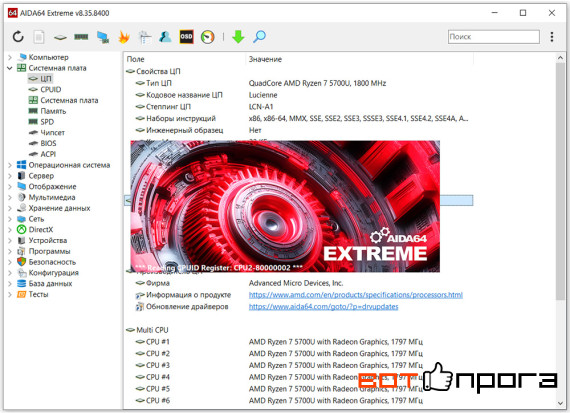Select Программы in the tree
570x413 pixels.
(44, 251)
